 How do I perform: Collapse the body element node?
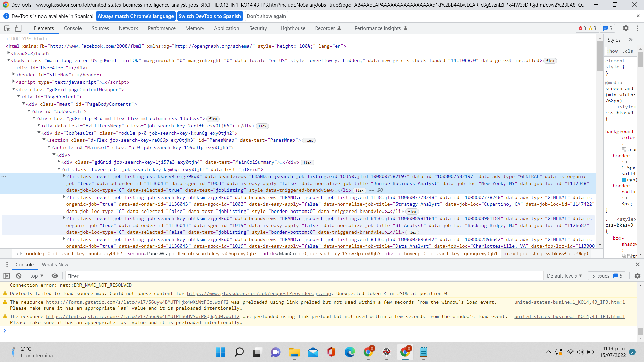point(9,60)
